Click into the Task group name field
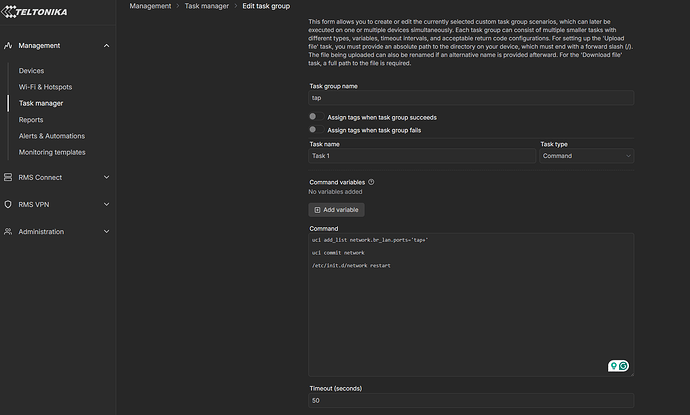 (470, 98)
